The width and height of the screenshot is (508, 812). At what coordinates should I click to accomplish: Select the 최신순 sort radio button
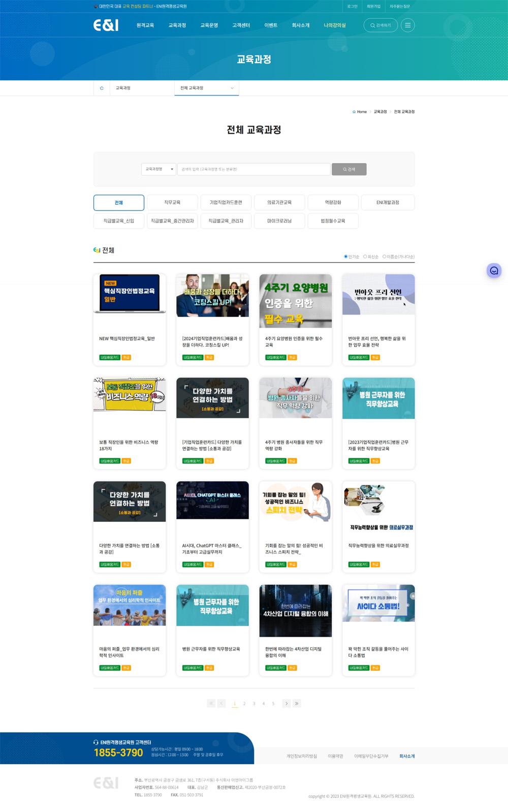coord(365,257)
